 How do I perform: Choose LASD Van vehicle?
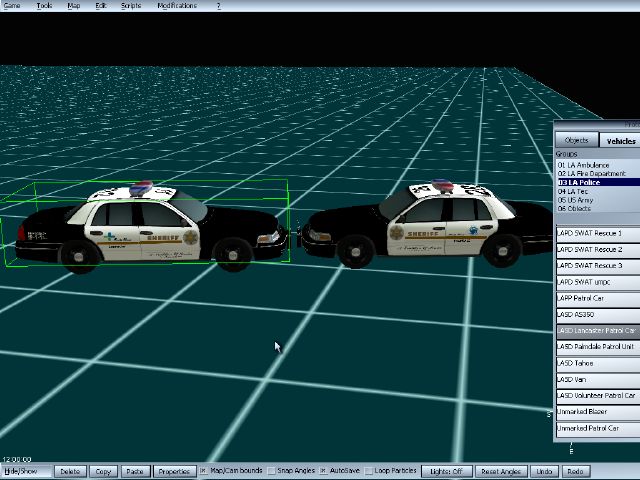pos(598,380)
